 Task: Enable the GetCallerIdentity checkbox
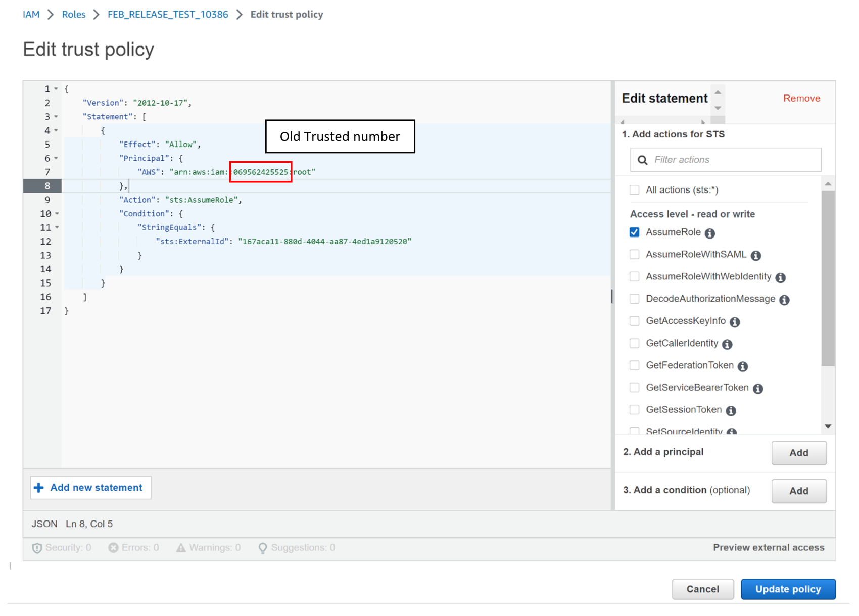[635, 343]
